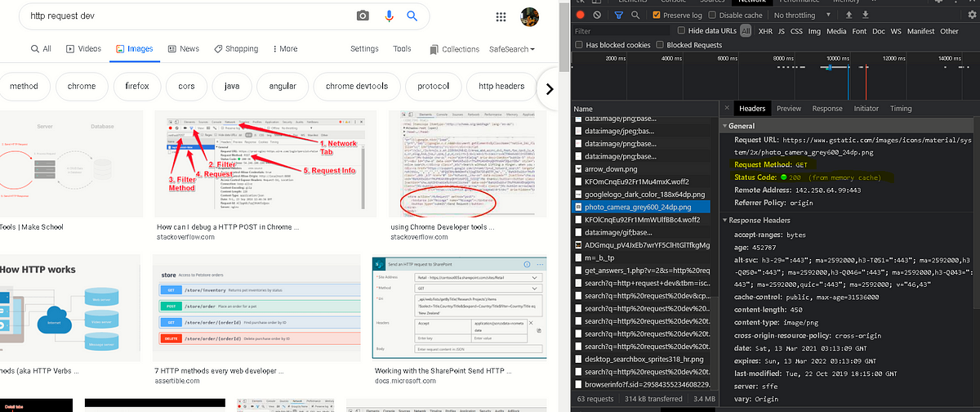Filter requests by Font type
The image size is (980, 412).
pyautogui.click(x=858, y=31)
